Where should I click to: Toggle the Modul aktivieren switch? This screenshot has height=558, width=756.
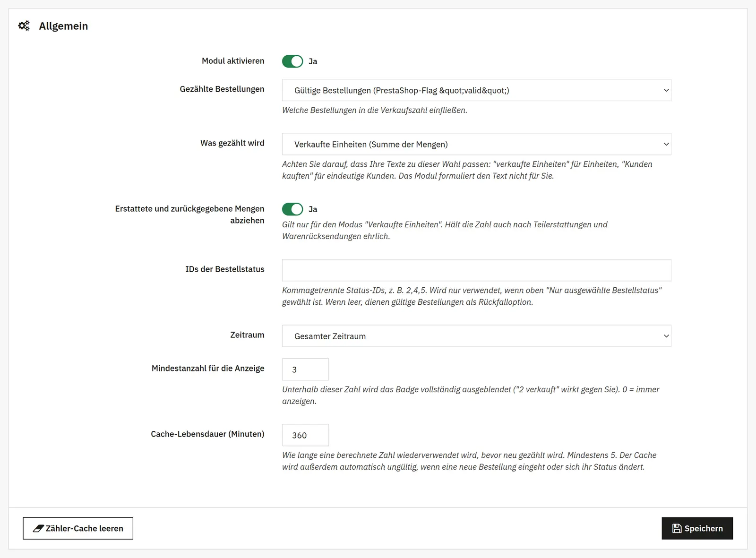(x=292, y=61)
